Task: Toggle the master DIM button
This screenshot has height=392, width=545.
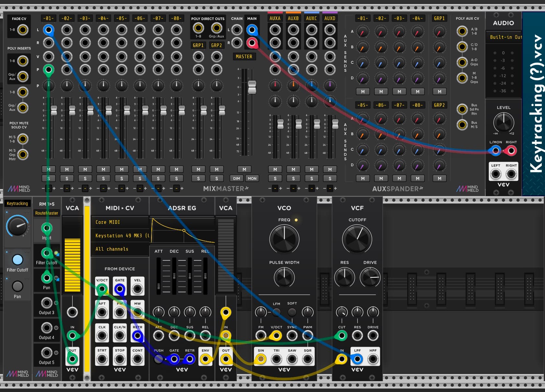Action: (237, 178)
